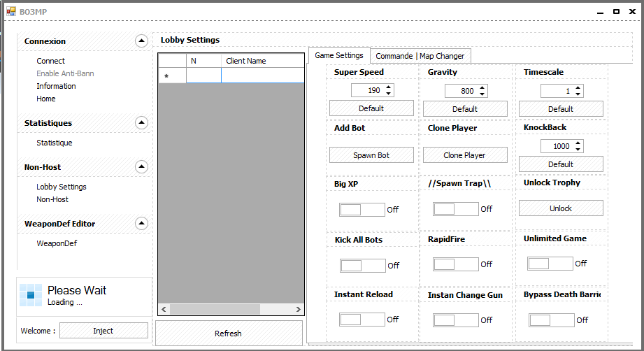The image size is (644, 351).
Task: Increase Timescale value
Action: (578, 87)
